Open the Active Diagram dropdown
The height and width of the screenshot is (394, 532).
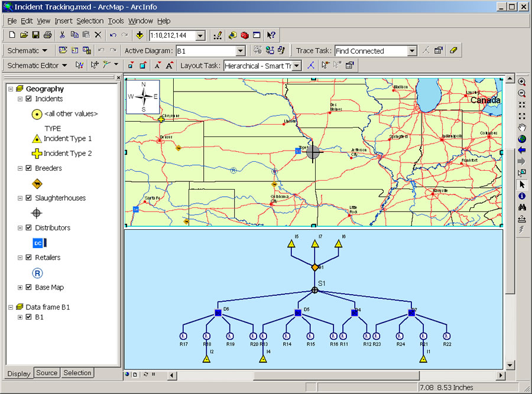[240, 51]
